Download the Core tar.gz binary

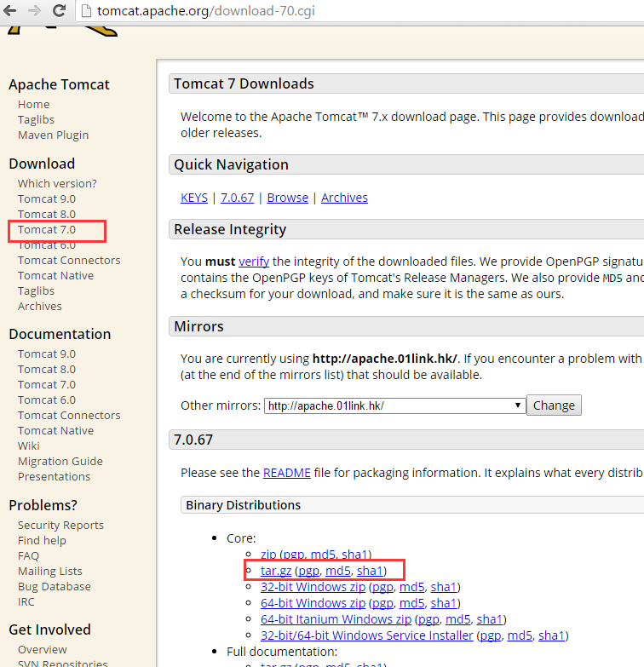pos(276,571)
